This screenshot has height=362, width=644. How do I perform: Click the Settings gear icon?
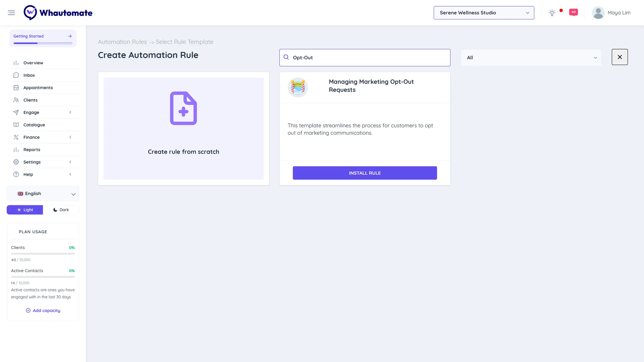click(x=16, y=162)
